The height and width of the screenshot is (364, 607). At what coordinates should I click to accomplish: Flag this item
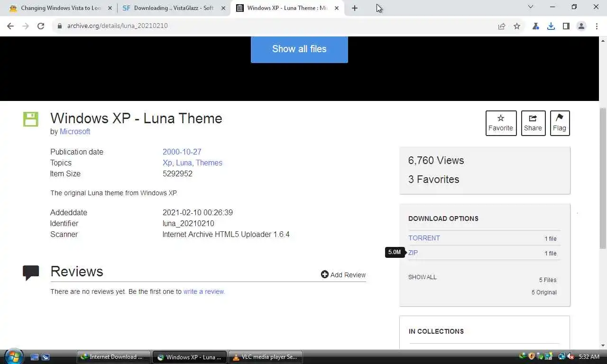560,123
